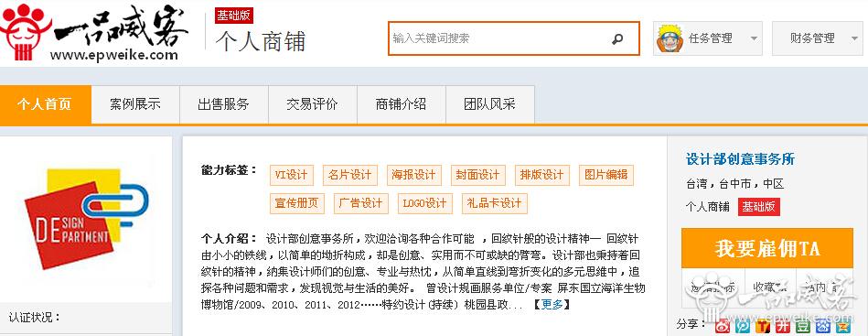Expand the 任务管理 dropdown arrow
Screen dimensions: 868x336
[x=754, y=38]
